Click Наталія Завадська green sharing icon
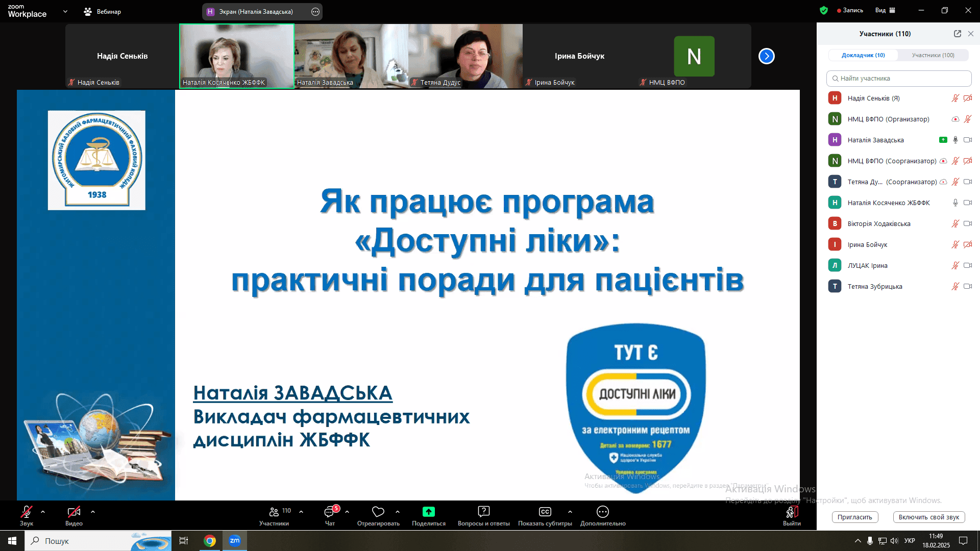The height and width of the screenshot is (551, 980). coord(943,140)
